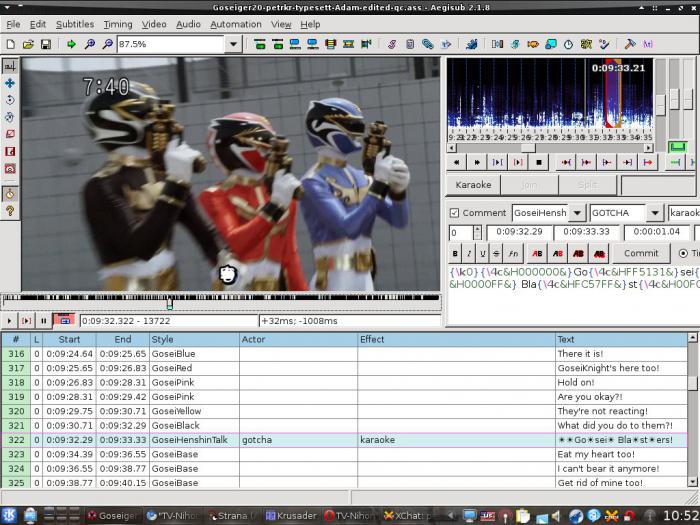
Task: Play current audio selection (blue bracket icon)
Action: (x=497, y=162)
